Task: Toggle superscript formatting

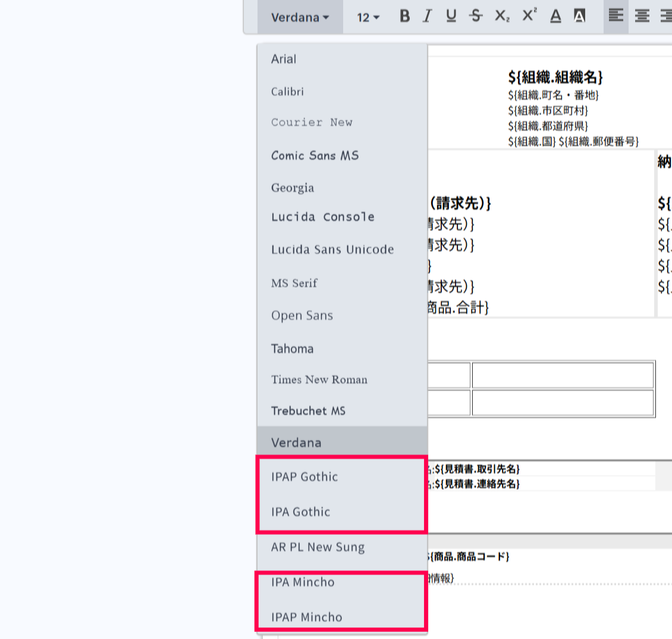Action: click(x=529, y=16)
